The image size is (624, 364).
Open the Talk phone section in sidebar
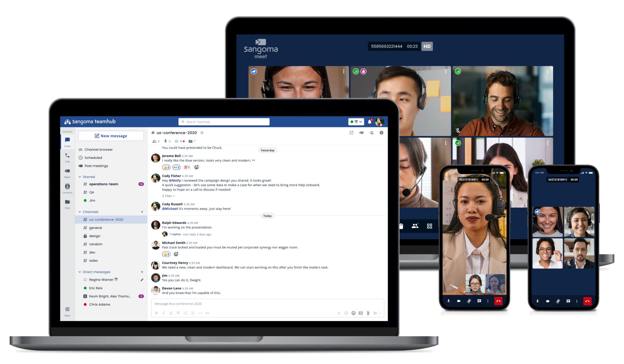click(67, 157)
